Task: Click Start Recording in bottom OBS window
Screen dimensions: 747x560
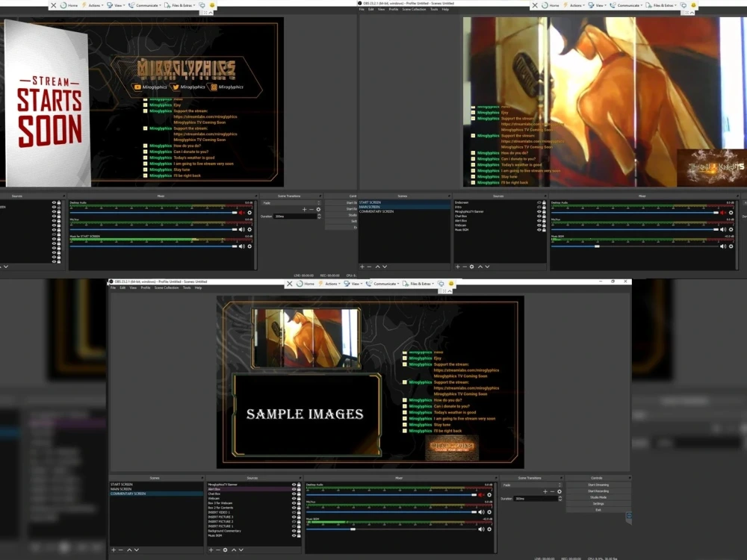Action: coord(598,491)
